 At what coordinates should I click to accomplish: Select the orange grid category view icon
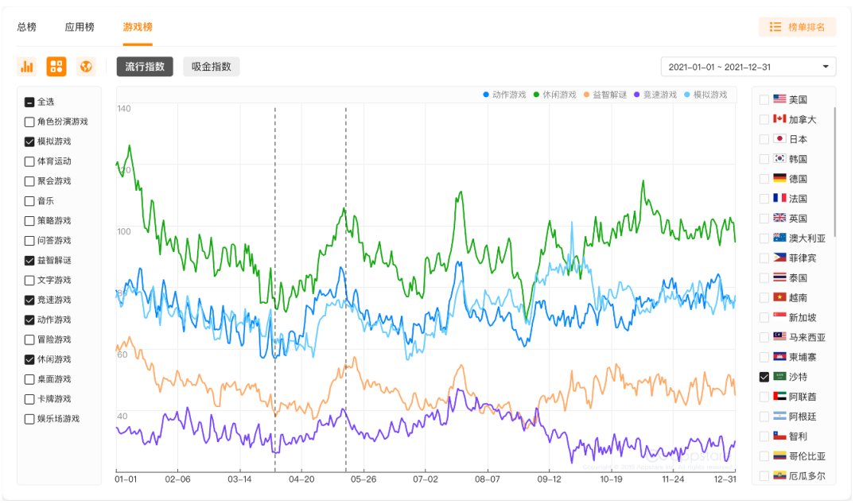pos(56,67)
